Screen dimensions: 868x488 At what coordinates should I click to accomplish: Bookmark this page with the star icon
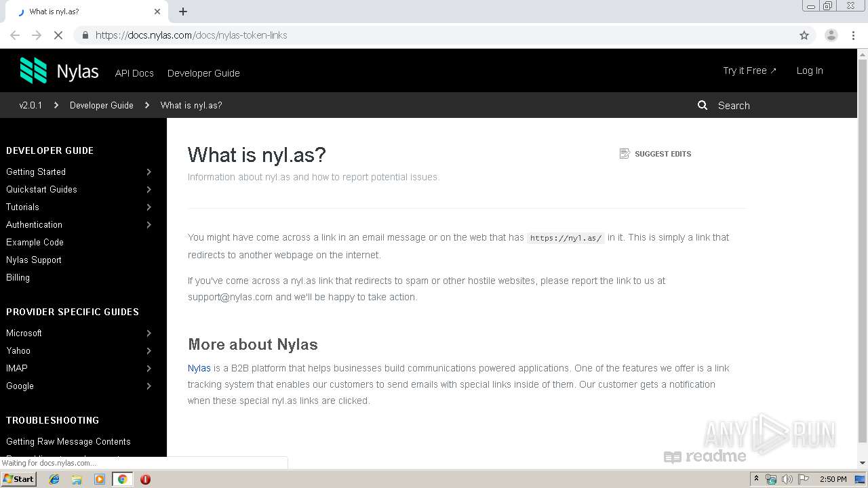click(804, 35)
